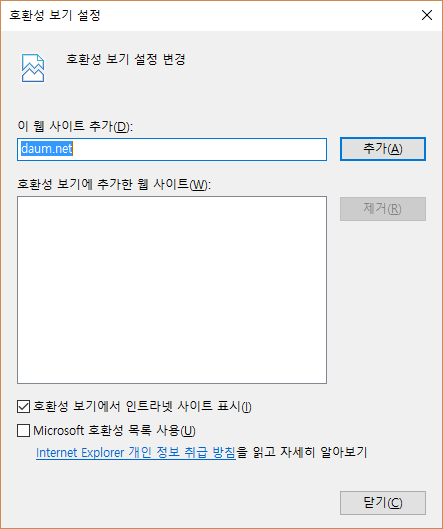Click the broken-page compatibility view icon

point(33,68)
